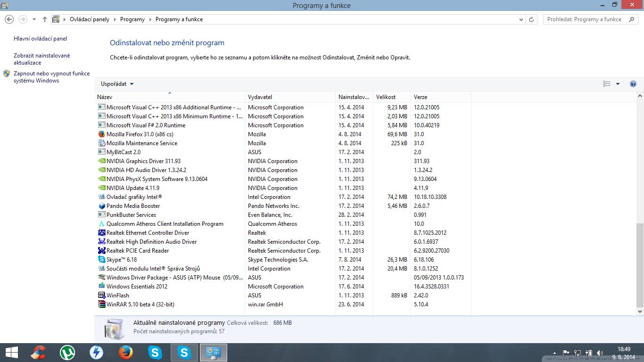Open Start menu from taskbar
Screen dimensions: 644x362
[12, 353]
